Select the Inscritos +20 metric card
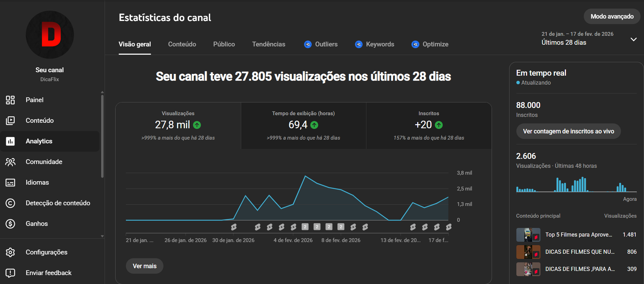Viewport: 644px width, 284px height. 429,125
